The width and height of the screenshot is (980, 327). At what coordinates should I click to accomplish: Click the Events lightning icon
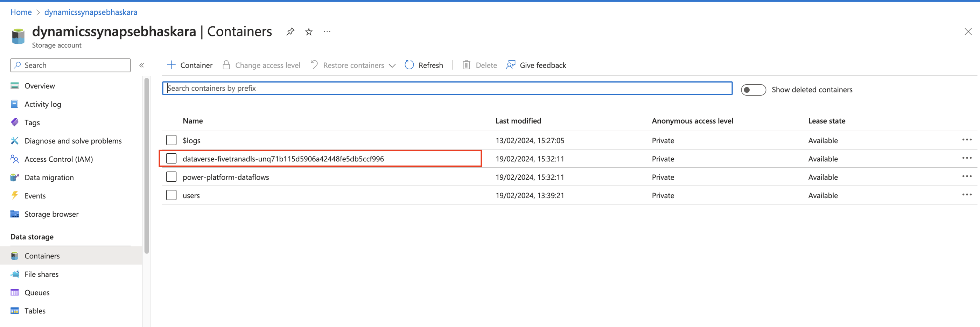tap(14, 195)
